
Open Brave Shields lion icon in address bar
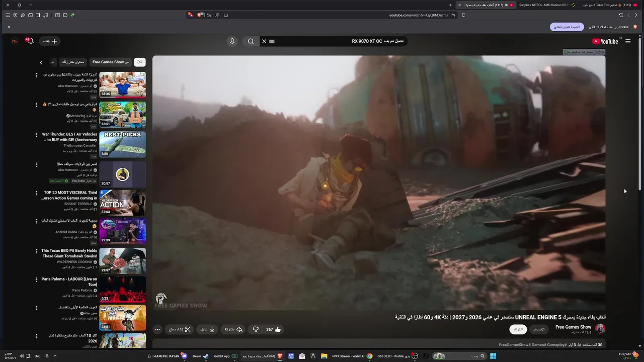(200, 15)
